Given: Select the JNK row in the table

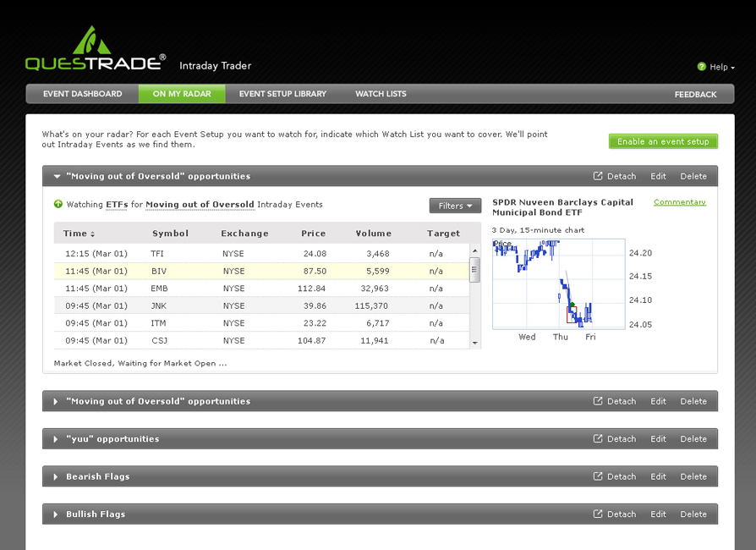Looking at the screenshot, I should click(261, 305).
